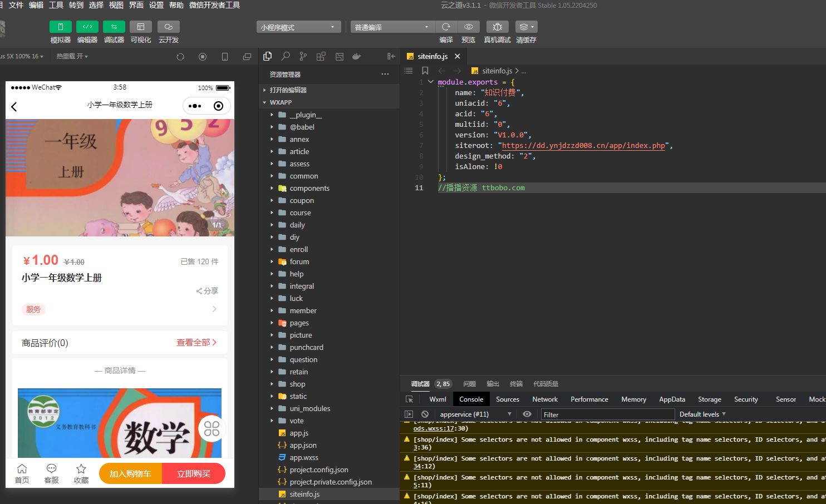Open the 文件 menu
This screenshot has width=826, height=504.
(16, 5)
